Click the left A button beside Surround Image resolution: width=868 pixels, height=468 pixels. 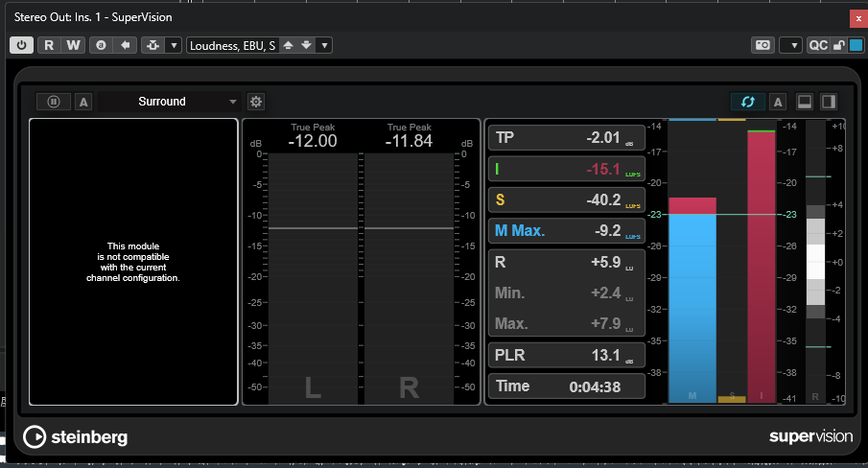click(x=83, y=102)
